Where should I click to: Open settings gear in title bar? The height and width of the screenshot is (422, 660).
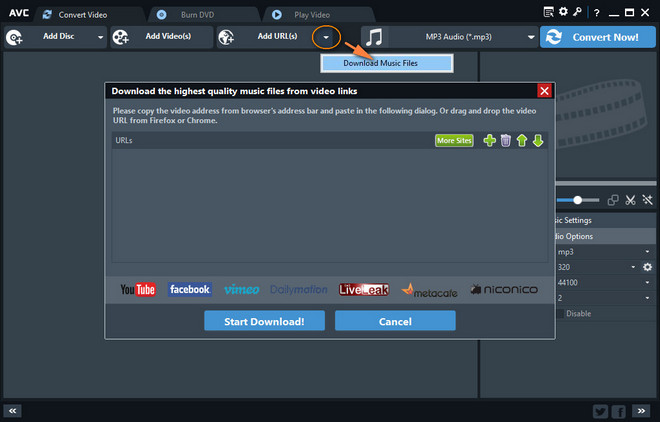click(563, 12)
